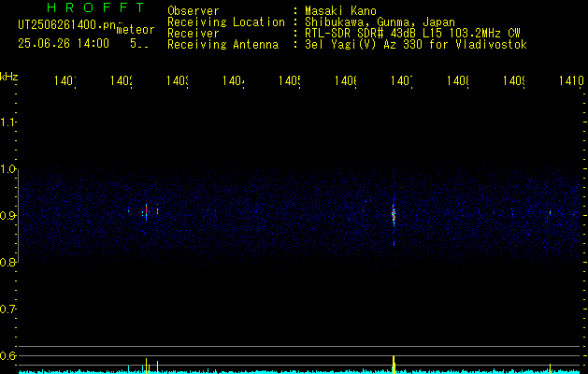Image resolution: width=588 pixels, height=374 pixels.
Task: Click the tall yellow power spike near 1407
Action: pyautogui.click(x=394, y=365)
